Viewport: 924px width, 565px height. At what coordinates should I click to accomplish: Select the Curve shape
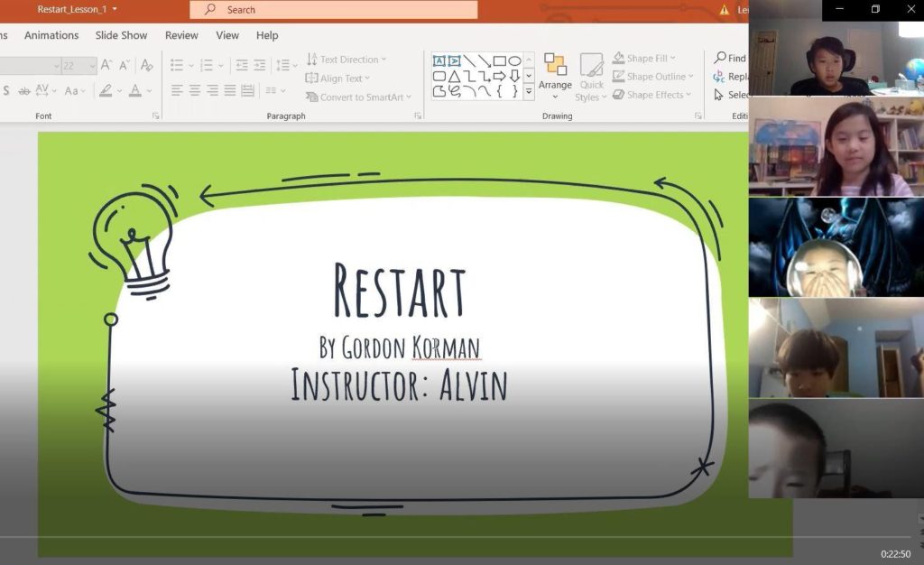[x=485, y=91]
